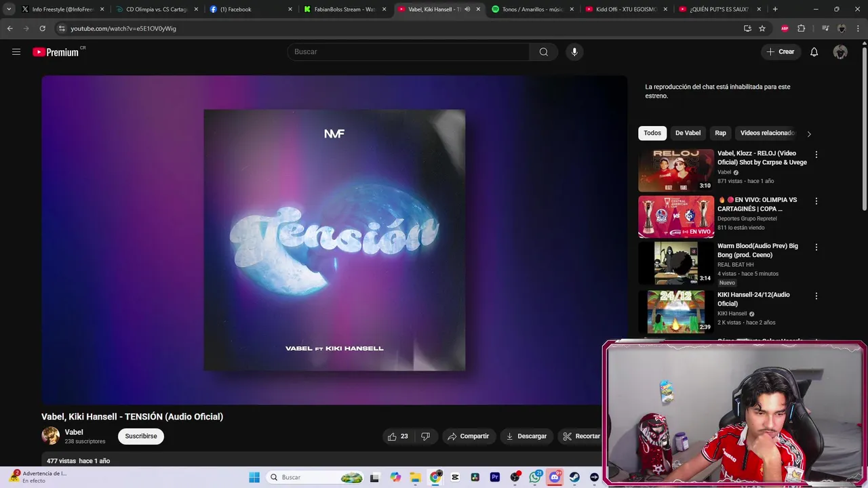Viewport: 868px width, 488px height.
Task: Open File Explorer from the taskbar
Action: (x=415, y=477)
